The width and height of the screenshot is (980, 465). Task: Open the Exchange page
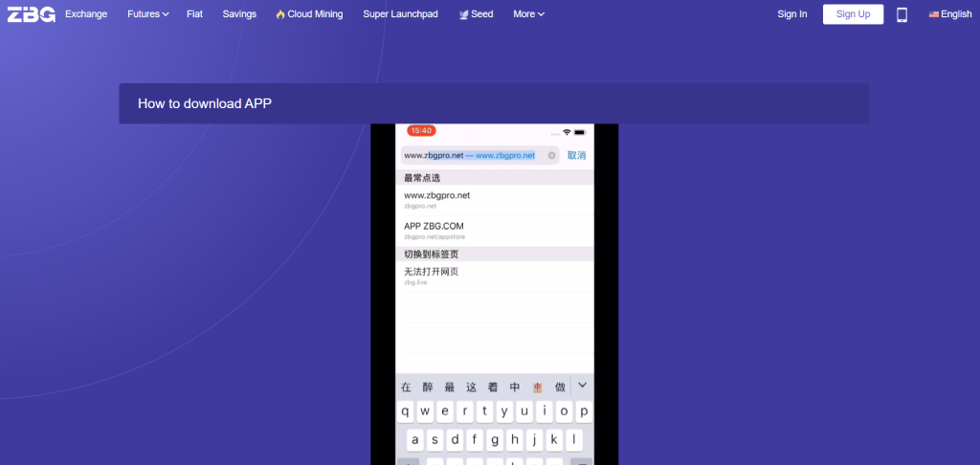[86, 13]
